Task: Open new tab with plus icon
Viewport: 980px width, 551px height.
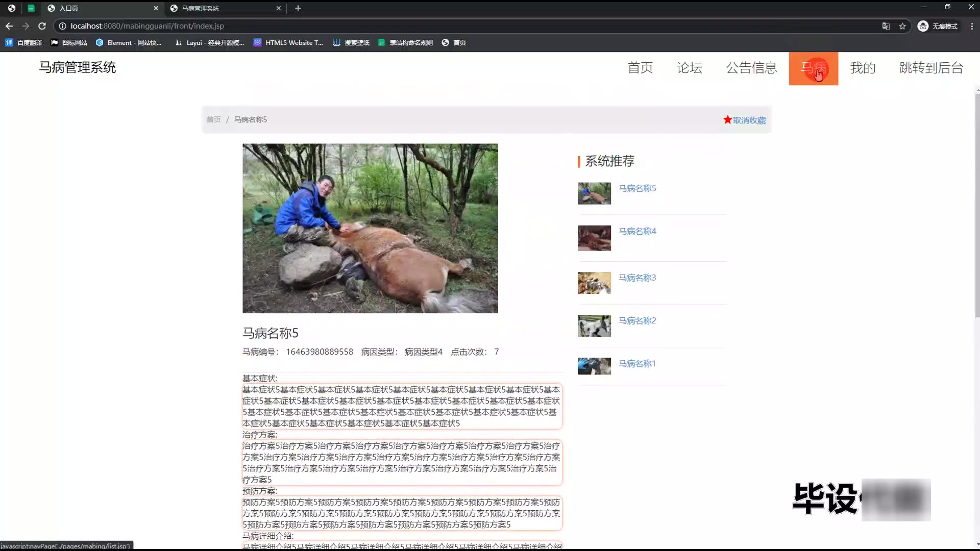Action: (298, 8)
